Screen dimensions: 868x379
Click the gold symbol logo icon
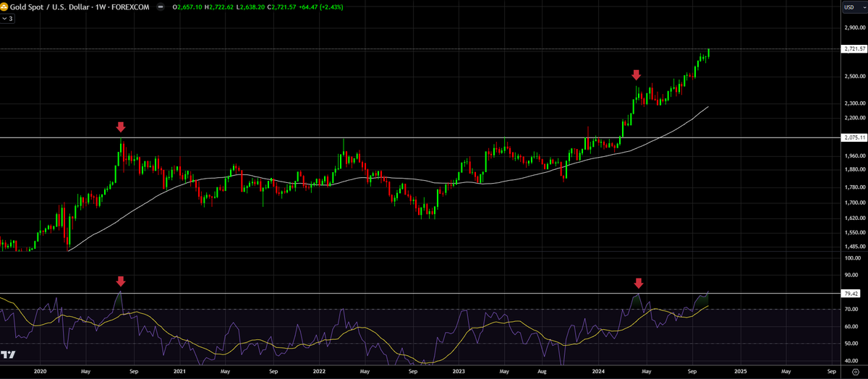(4, 6)
